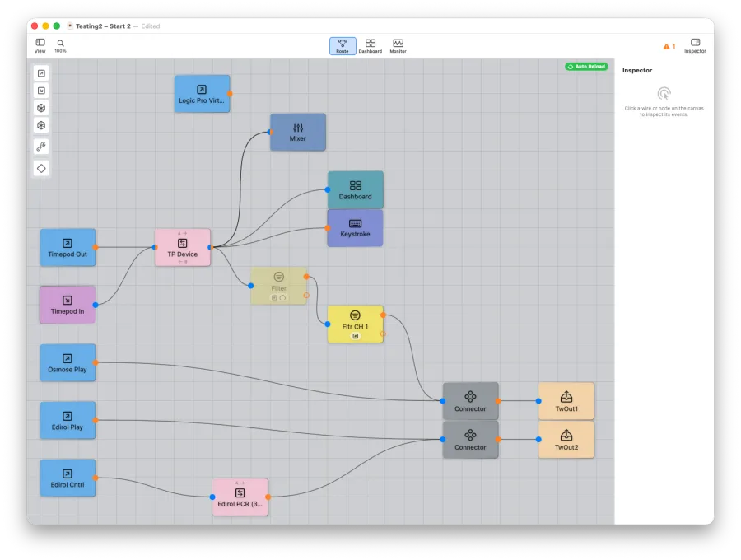Viewport: 741px width, 560px height.
Task: Select the Osmose Play node
Action: pyautogui.click(x=68, y=362)
